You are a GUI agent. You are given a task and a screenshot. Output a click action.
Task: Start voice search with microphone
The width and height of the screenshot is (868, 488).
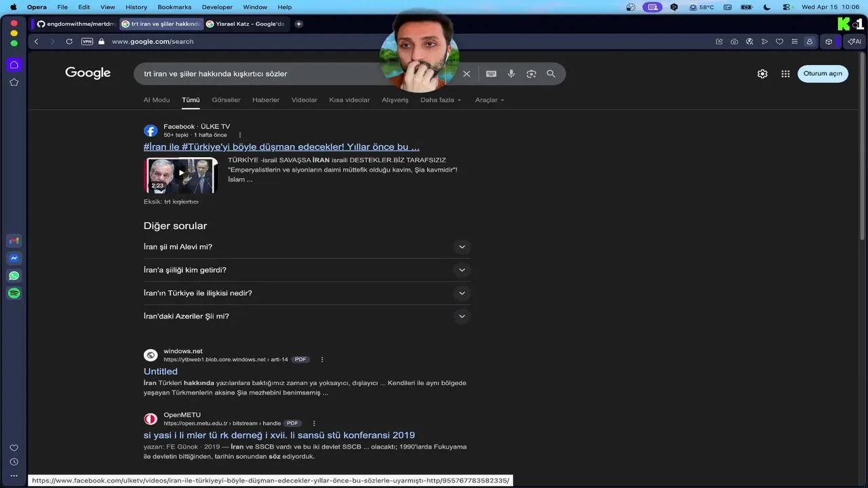pos(511,74)
